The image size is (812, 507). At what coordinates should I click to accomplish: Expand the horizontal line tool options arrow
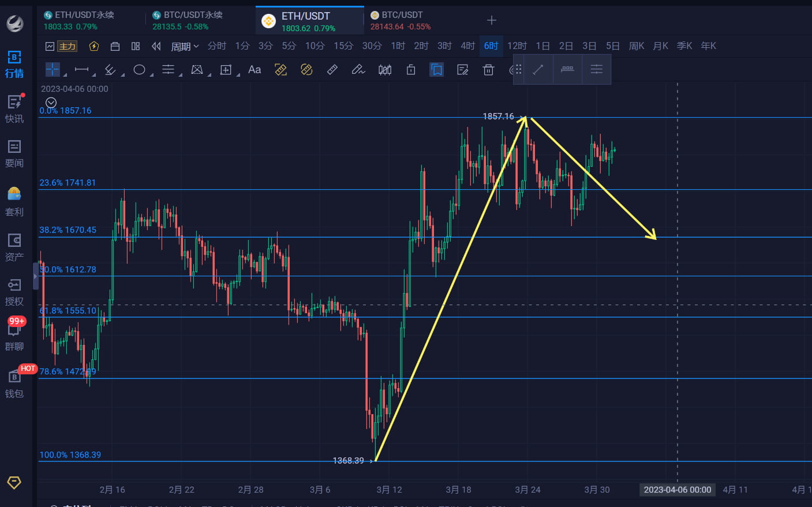[94, 76]
